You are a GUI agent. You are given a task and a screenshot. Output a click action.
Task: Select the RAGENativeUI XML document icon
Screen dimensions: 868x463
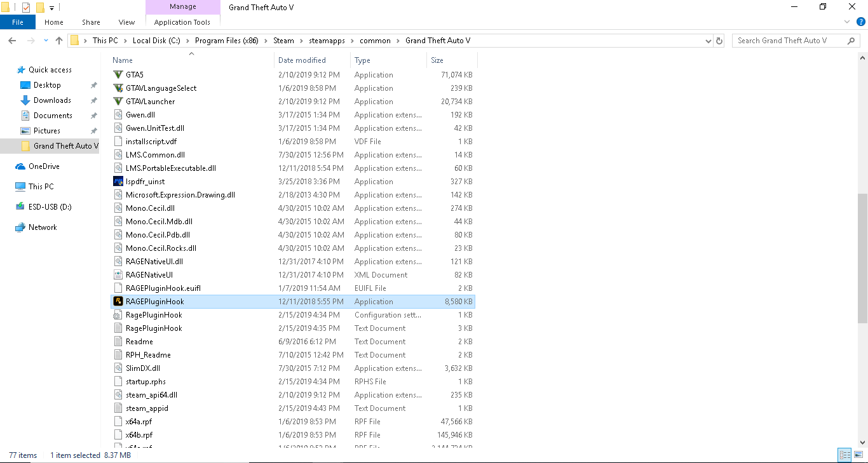pyautogui.click(x=118, y=275)
